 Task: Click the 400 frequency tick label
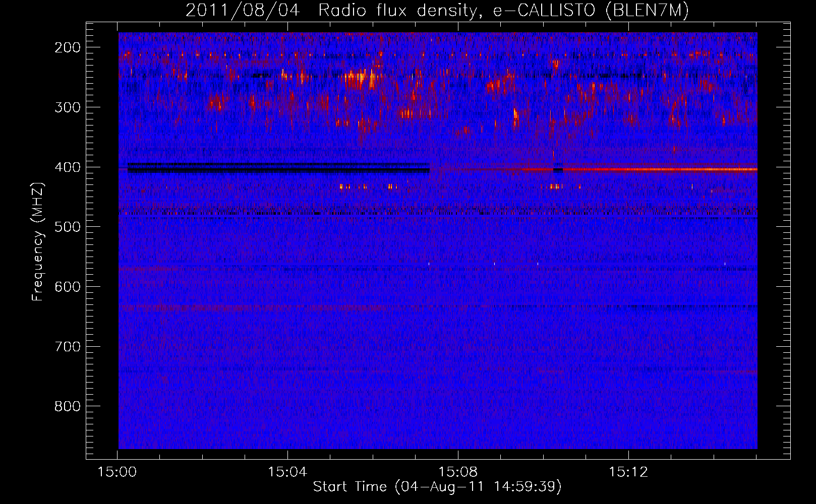pos(68,167)
